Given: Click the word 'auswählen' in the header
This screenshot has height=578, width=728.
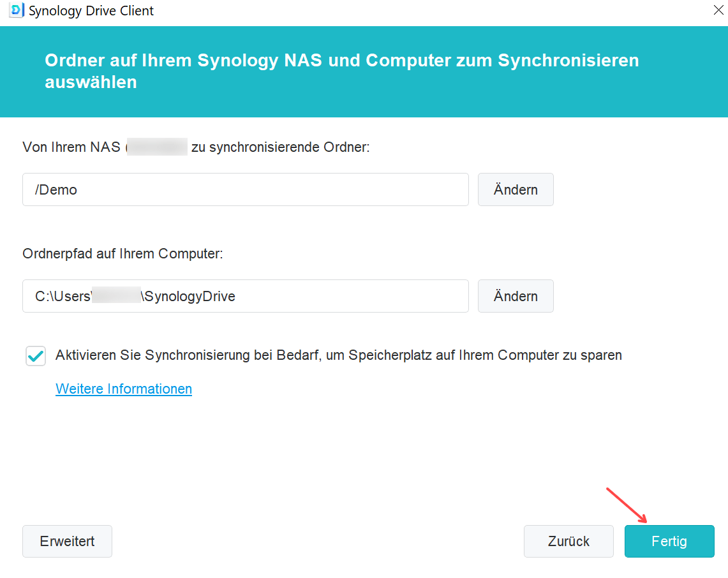Looking at the screenshot, I should 91,82.
